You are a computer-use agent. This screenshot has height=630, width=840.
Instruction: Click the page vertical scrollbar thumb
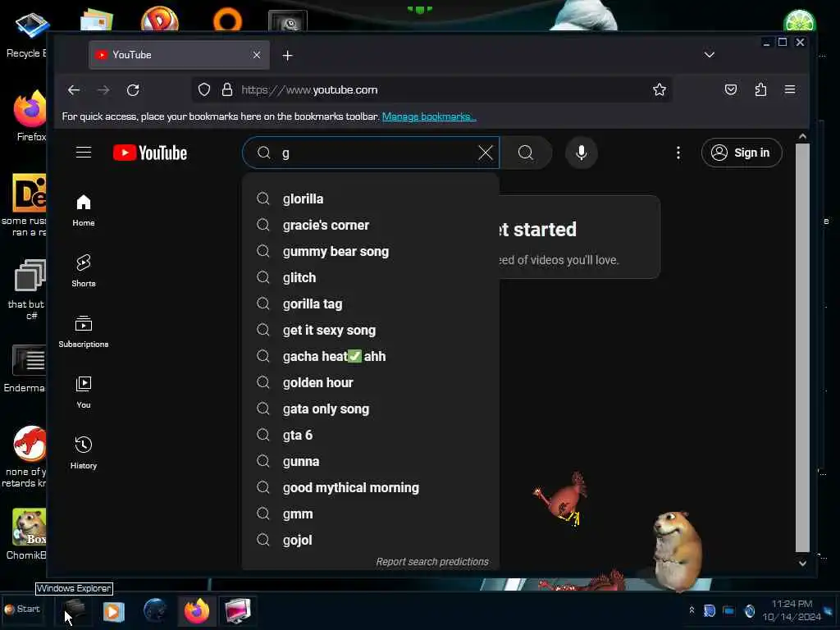[802, 348]
